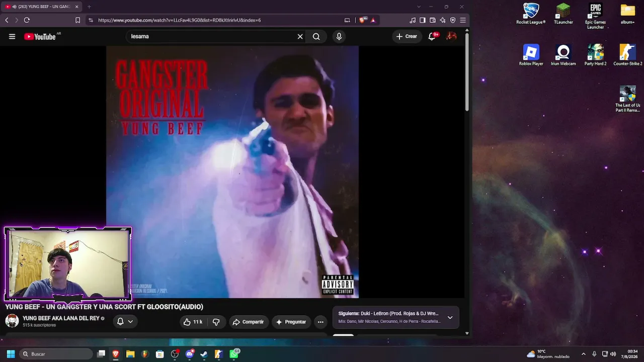The width and height of the screenshot is (644, 362).
Task: Open the weather widget on taskbar
Action: point(548,354)
